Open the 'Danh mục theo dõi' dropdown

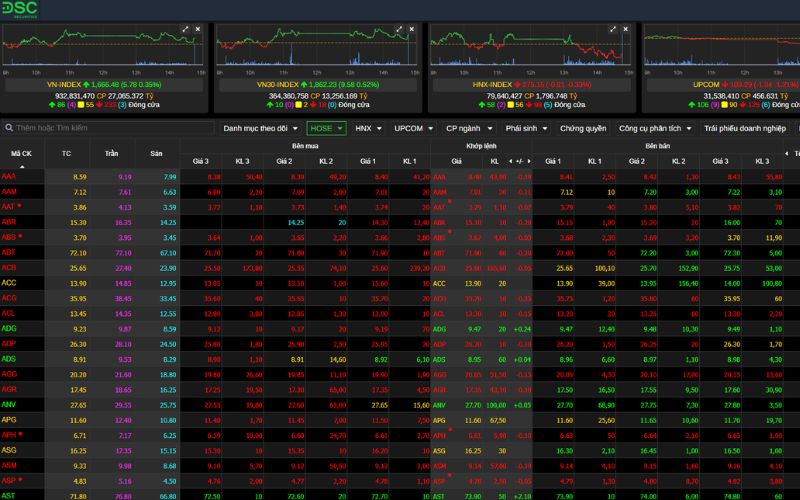click(259, 128)
